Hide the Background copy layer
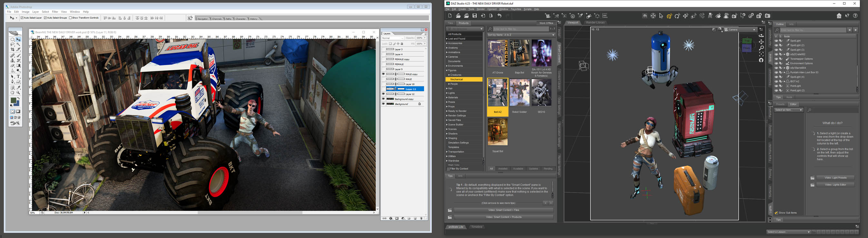 point(383,99)
